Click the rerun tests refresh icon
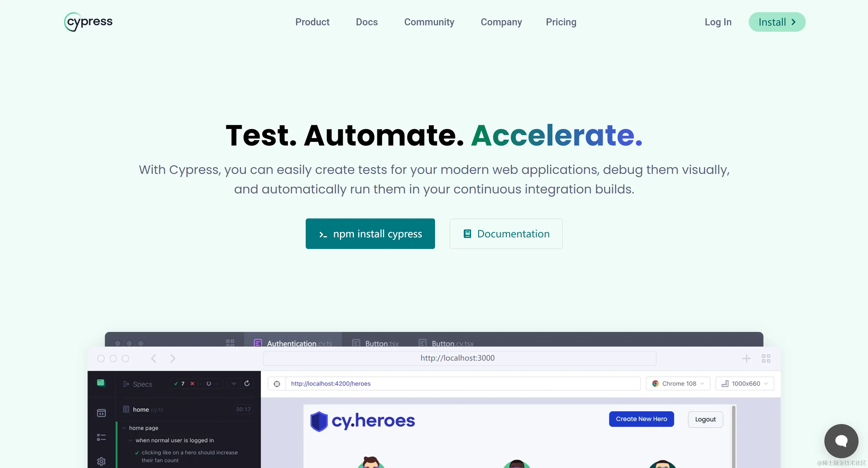This screenshot has height=468, width=868. [x=247, y=383]
